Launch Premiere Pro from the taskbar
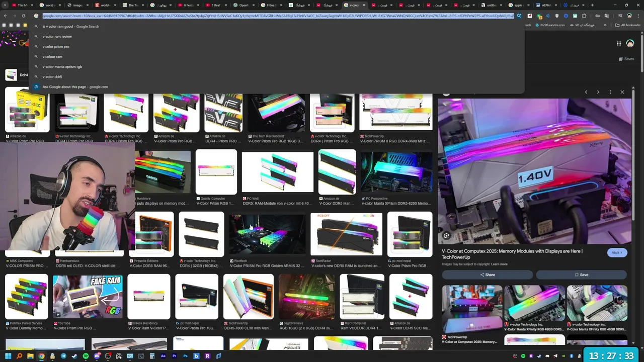Image resolution: width=644 pixels, height=362 pixels. (x=174, y=356)
